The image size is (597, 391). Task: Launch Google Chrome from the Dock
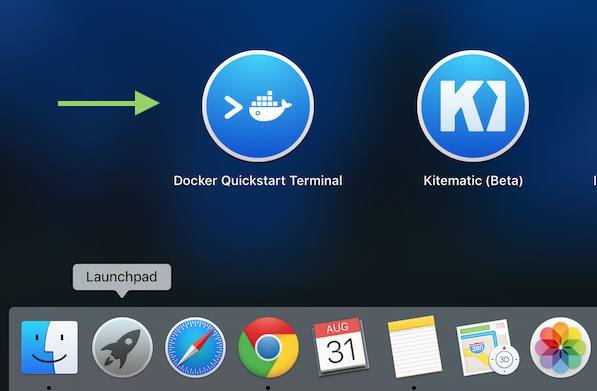[x=268, y=347]
